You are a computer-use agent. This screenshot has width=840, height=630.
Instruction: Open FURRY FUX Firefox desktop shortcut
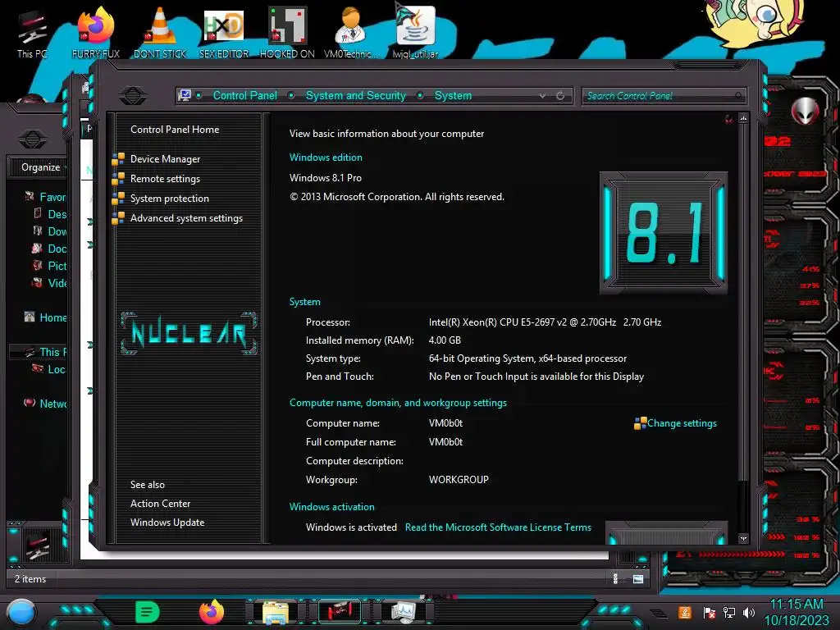click(96, 33)
